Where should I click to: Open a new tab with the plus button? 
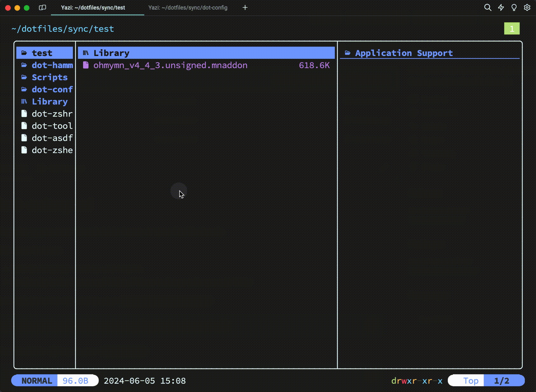point(245,7)
